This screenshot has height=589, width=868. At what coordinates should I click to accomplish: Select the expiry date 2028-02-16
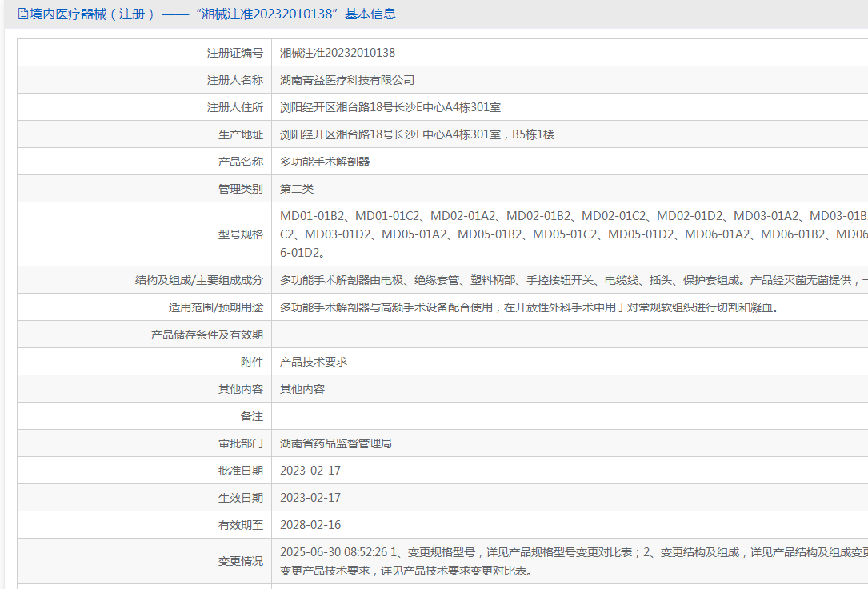point(310,524)
